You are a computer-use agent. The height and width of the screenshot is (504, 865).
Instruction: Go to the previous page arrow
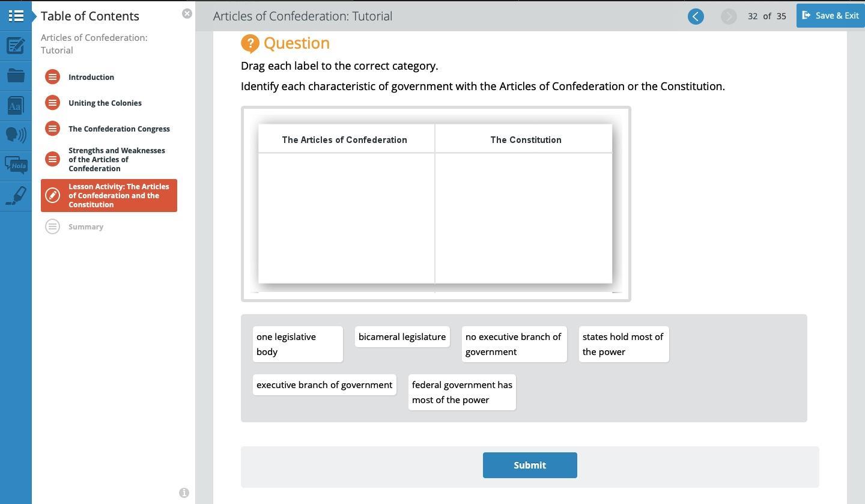[x=696, y=16]
